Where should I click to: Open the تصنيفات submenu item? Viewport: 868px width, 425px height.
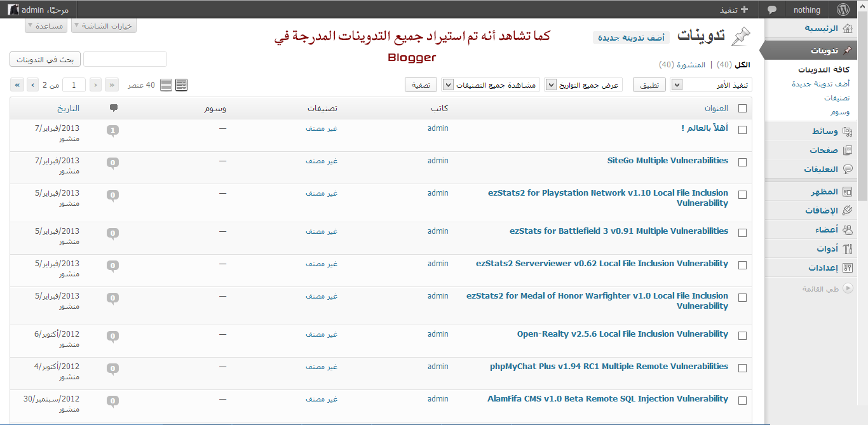[837, 98]
